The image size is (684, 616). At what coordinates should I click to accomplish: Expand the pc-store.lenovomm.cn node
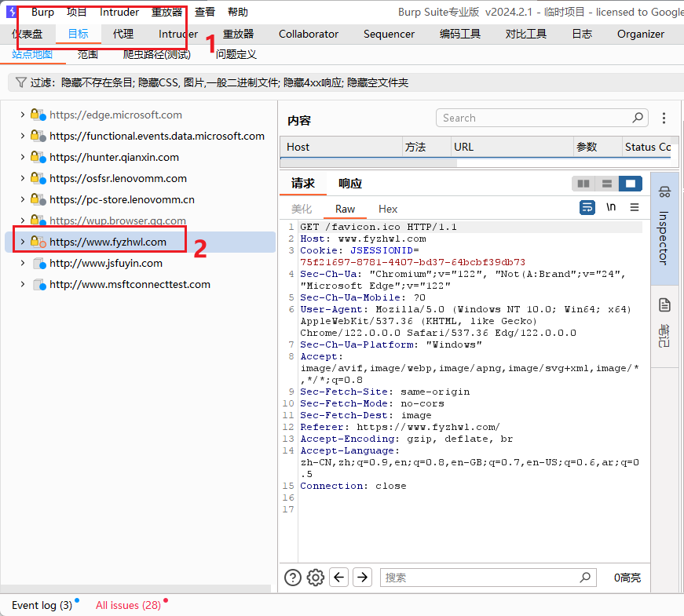(x=22, y=199)
